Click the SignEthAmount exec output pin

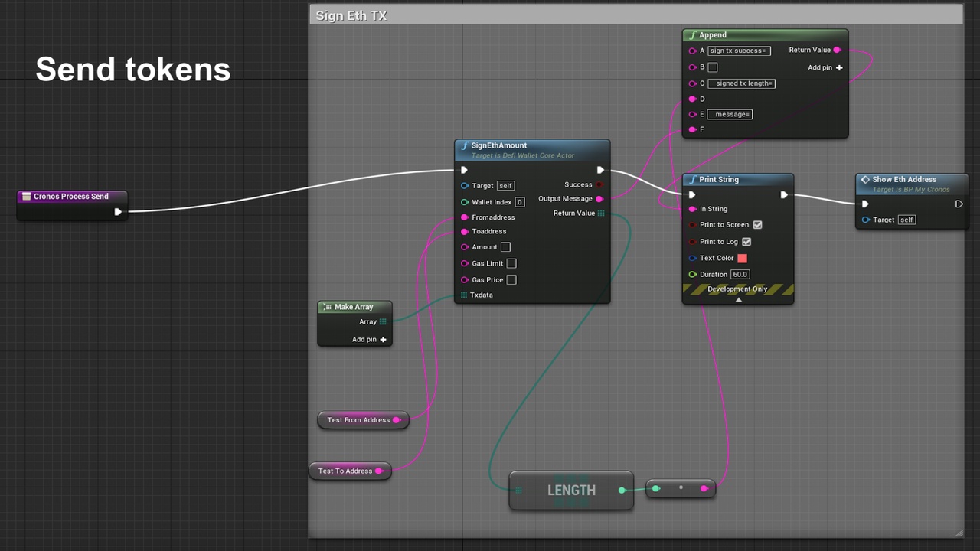tap(600, 170)
